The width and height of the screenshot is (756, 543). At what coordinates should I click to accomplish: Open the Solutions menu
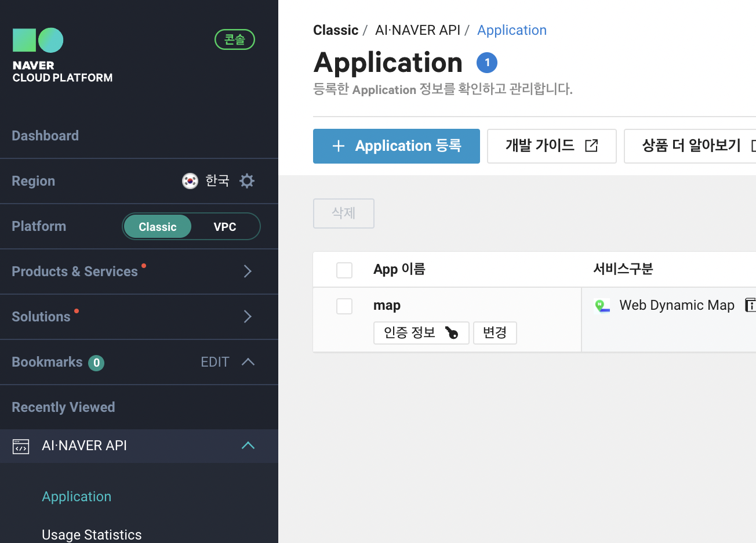pyautogui.click(x=41, y=317)
